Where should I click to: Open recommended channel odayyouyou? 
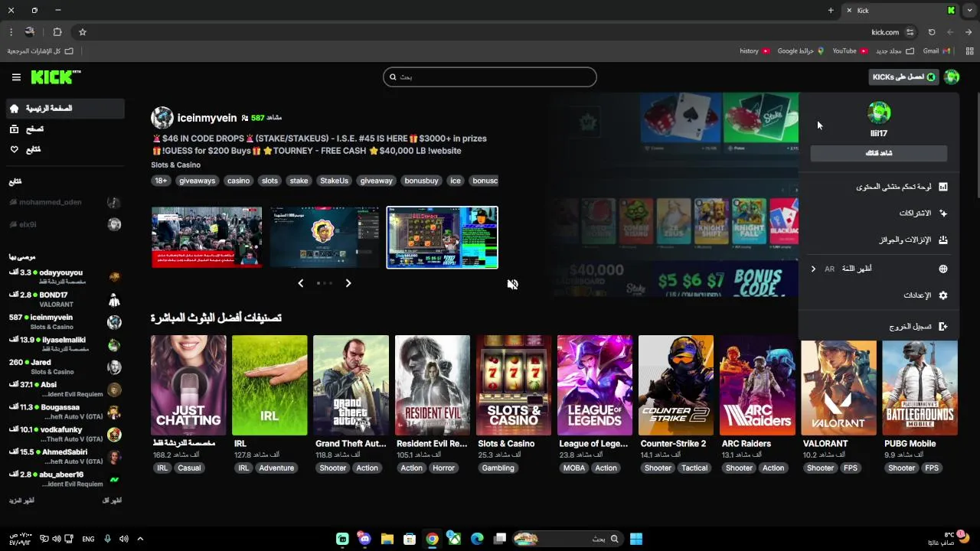point(64,277)
